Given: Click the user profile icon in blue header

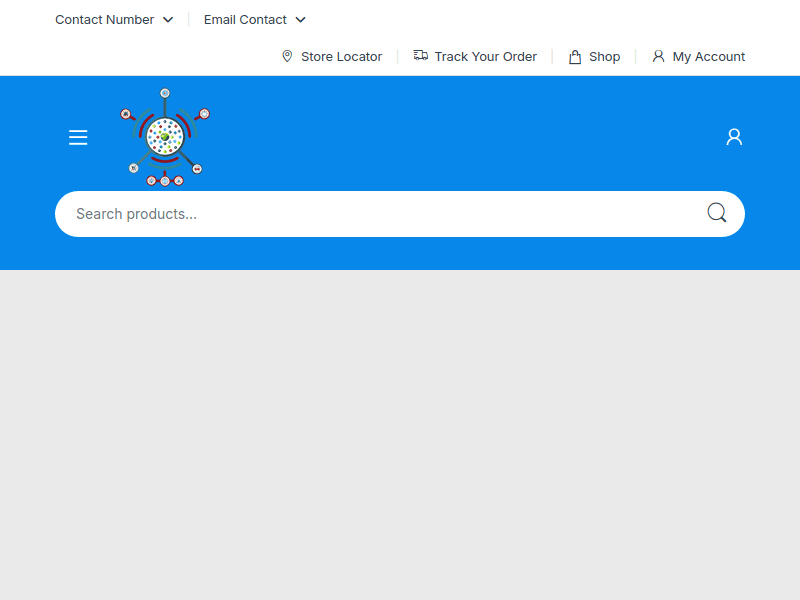Looking at the screenshot, I should [x=734, y=137].
